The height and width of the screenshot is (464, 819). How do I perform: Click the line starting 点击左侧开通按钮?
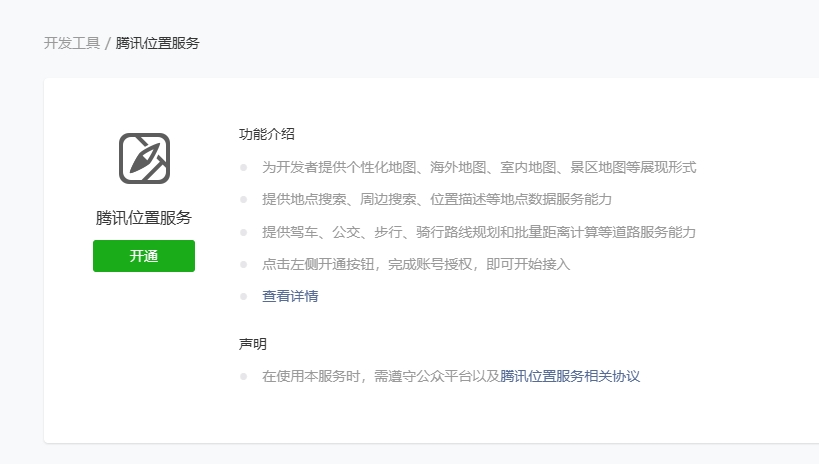416,264
